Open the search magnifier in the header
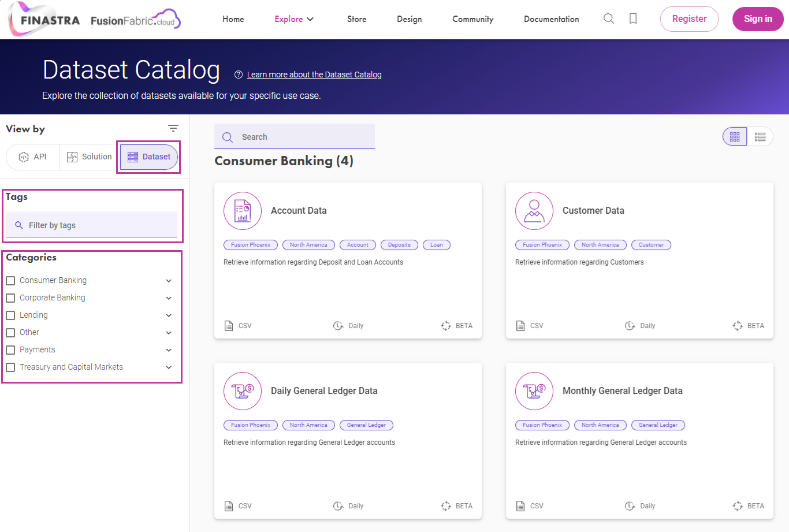This screenshot has width=789, height=532. click(x=609, y=19)
